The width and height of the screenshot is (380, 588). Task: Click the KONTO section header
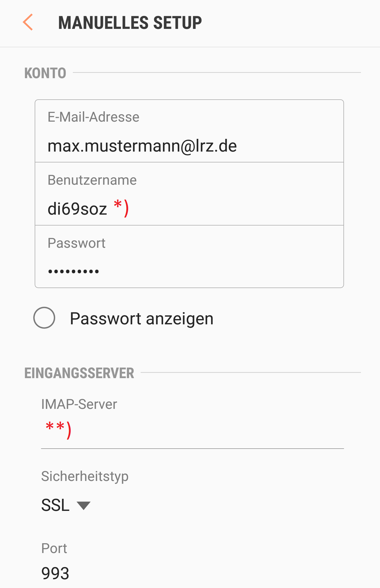(x=45, y=73)
